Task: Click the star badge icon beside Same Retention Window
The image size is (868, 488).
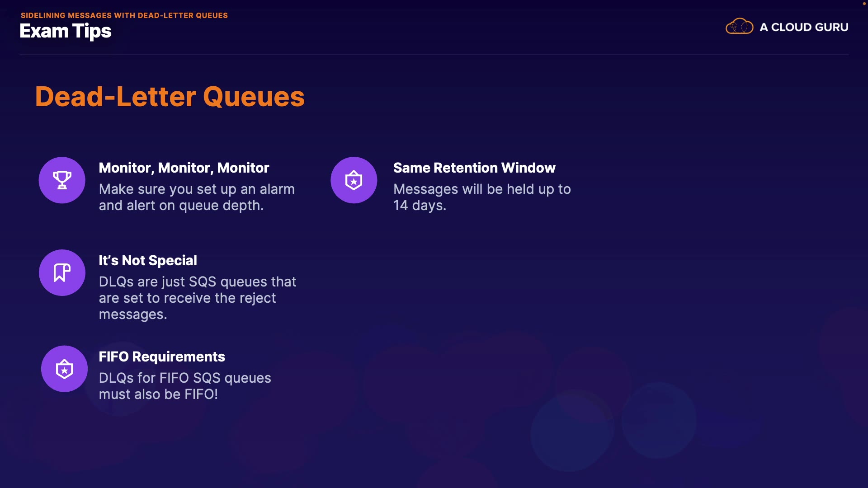Action: [x=354, y=180]
